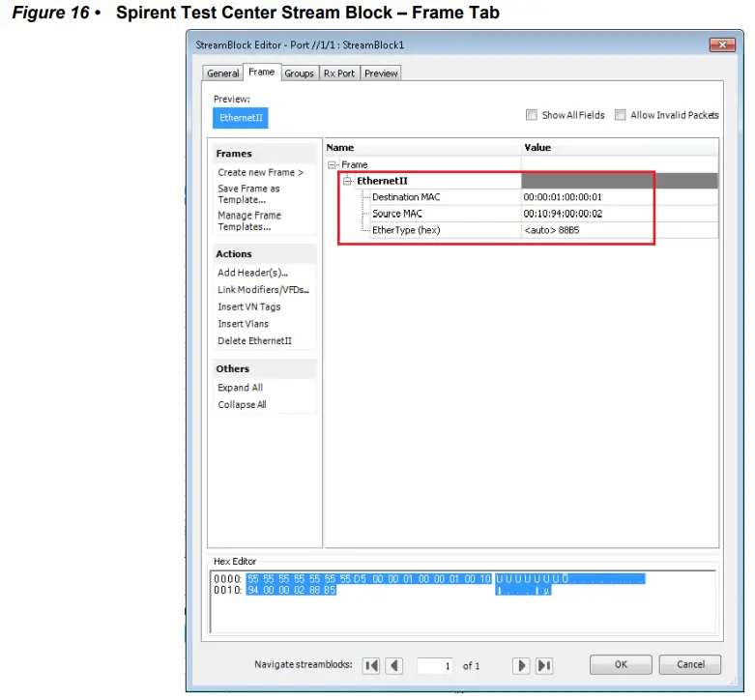This screenshot has height=700, width=755.
Task: Close the StreamBlock Editor window
Action: point(722,44)
